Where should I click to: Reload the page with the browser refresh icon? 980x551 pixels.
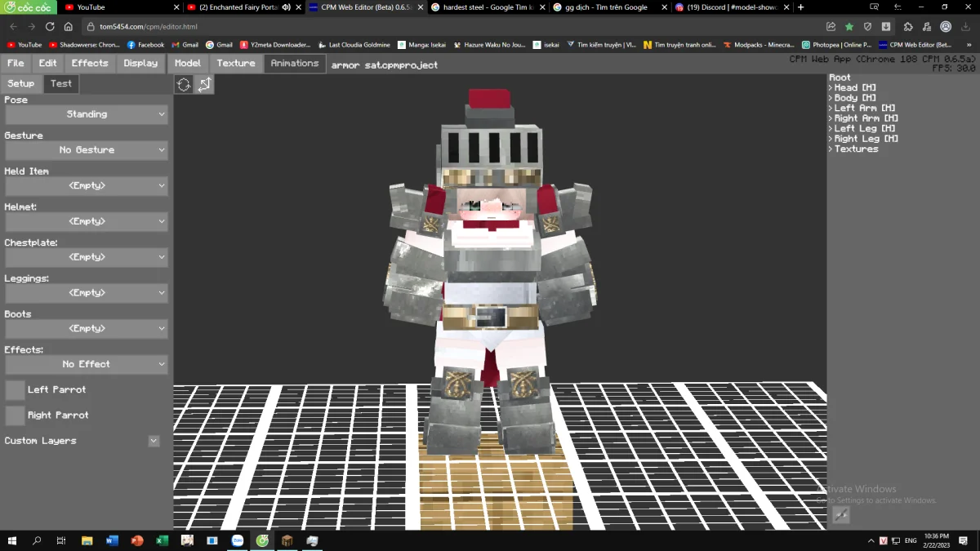[50, 27]
